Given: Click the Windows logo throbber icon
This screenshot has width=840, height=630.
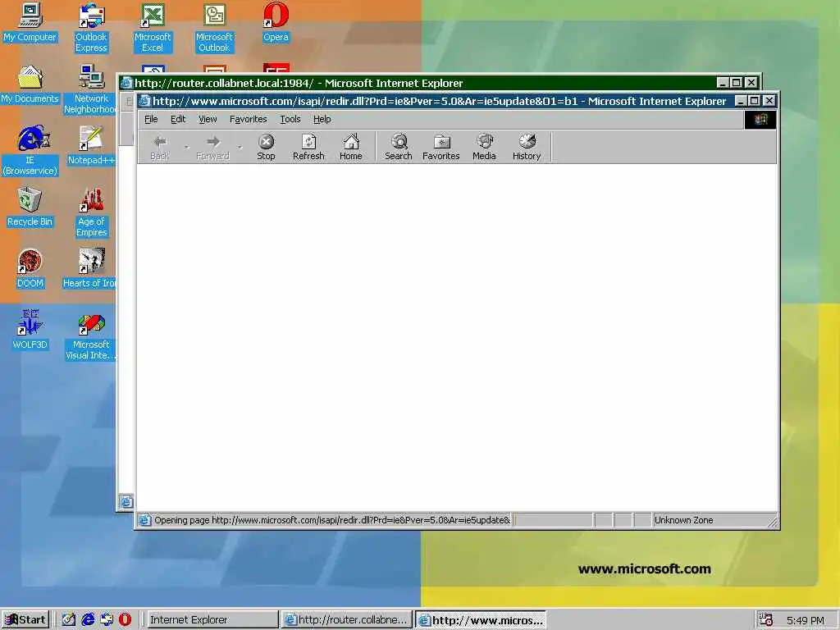Looking at the screenshot, I should click(760, 120).
